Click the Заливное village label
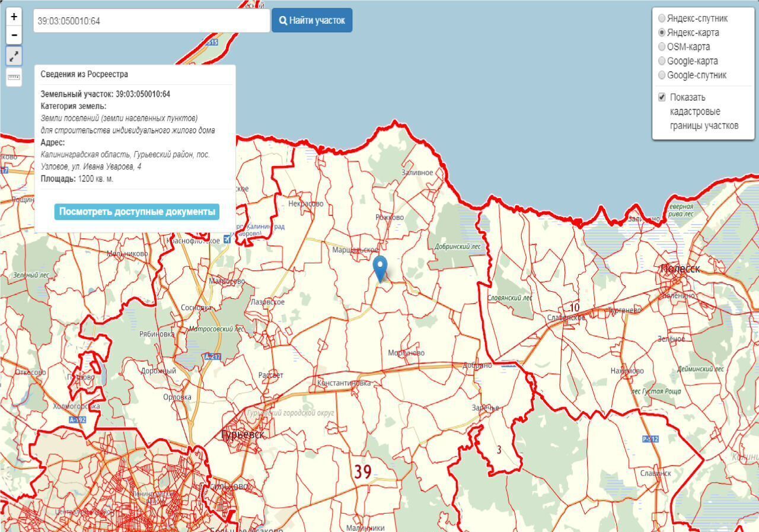 tap(417, 172)
